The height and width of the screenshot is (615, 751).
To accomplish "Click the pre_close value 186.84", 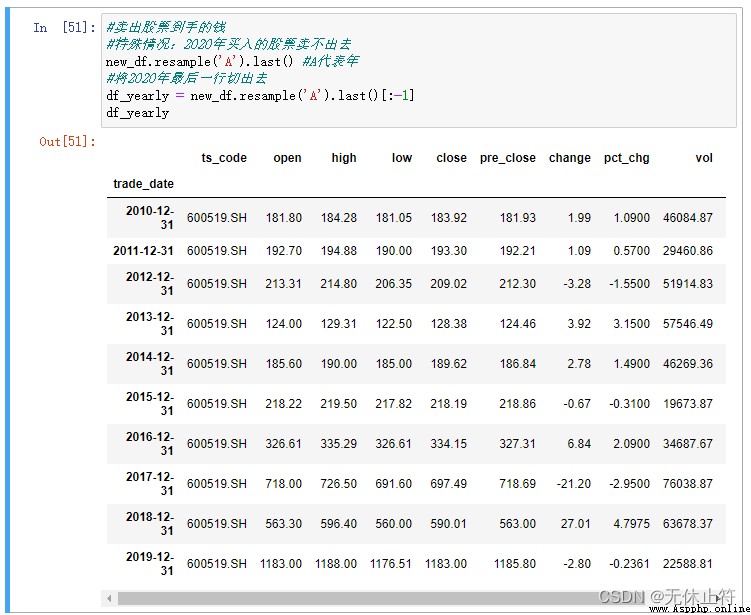I will pos(517,364).
